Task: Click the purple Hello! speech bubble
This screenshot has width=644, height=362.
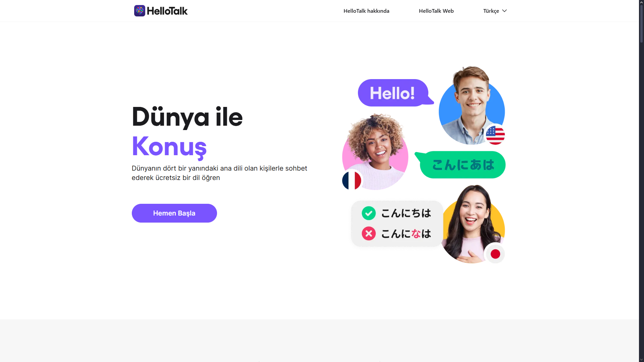Action: [395, 93]
